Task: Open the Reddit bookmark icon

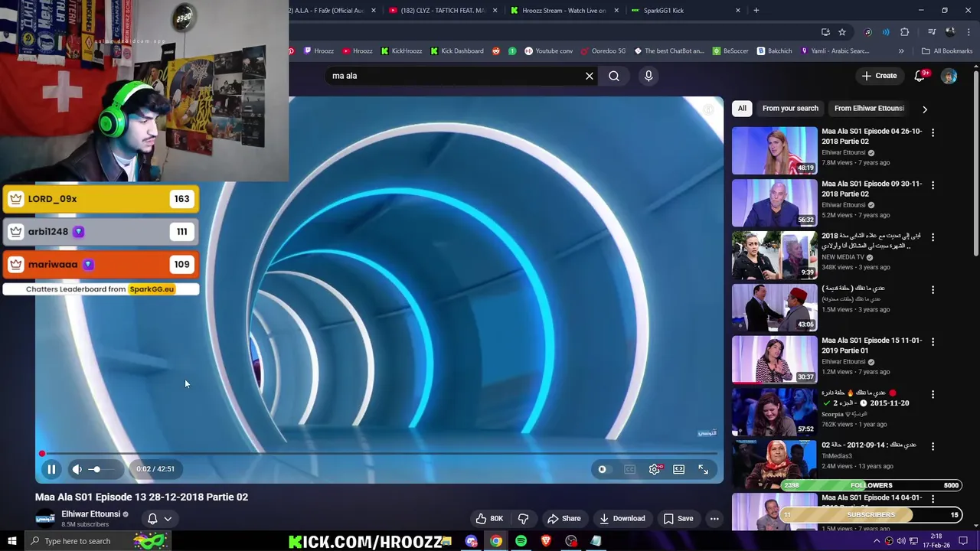Action: click(495, 51)
